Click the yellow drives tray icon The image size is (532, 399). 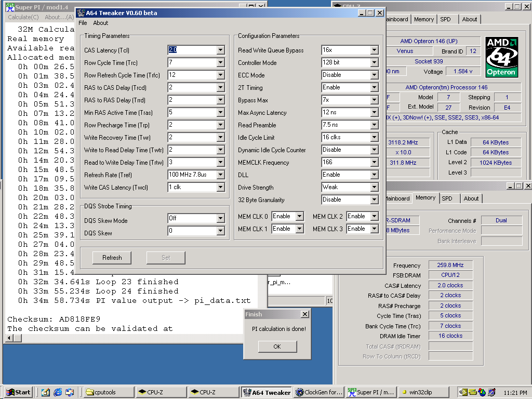pos(473,392)
